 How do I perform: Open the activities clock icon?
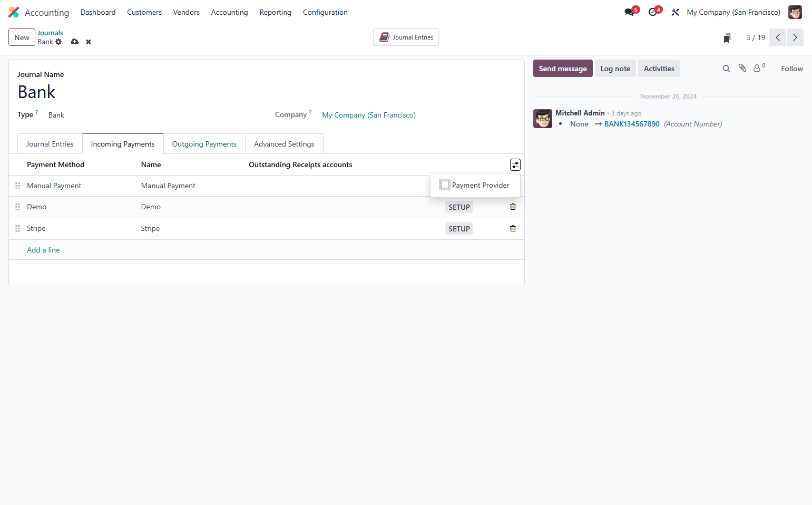653,12
